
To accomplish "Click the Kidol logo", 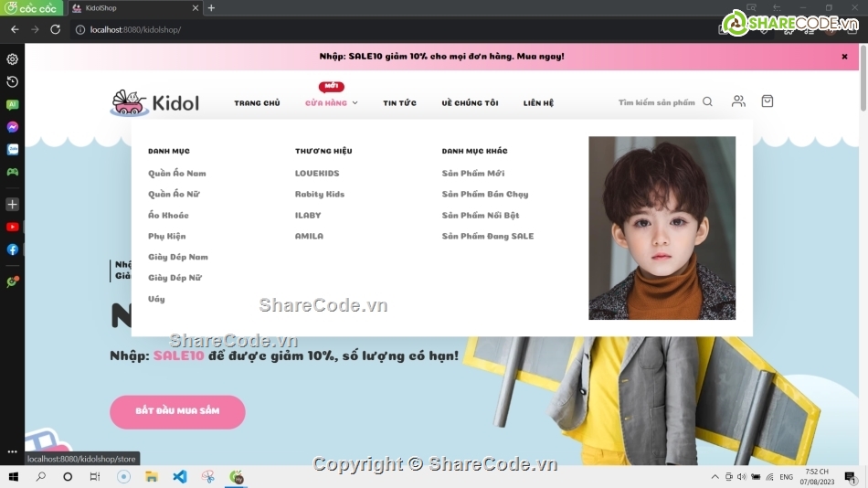I will tap(154, 102).
